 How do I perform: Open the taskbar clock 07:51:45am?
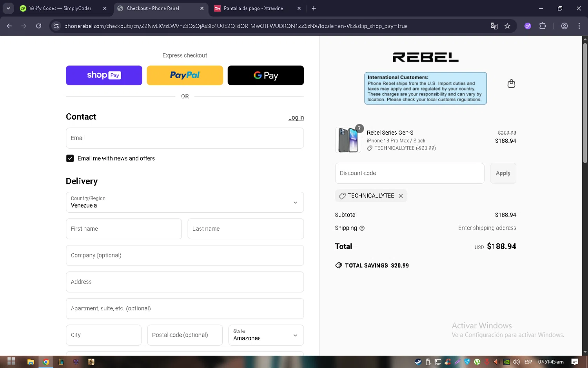tap(551, 362)
